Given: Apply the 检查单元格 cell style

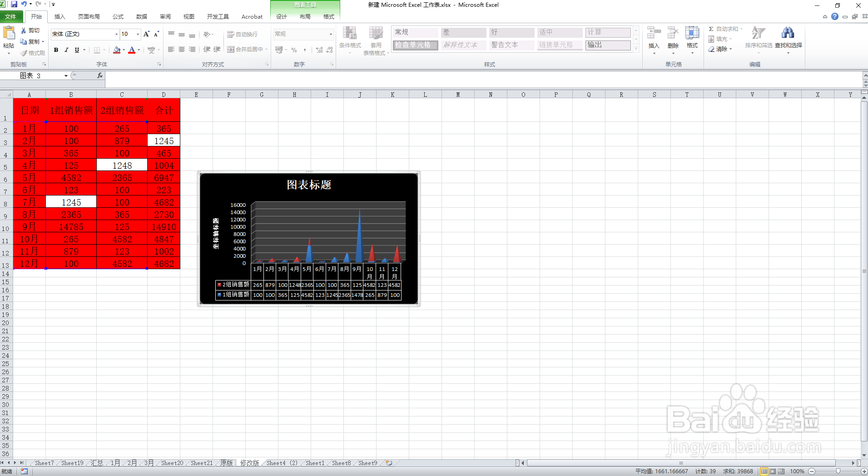Looking at the screenshot, I should (x=415, y=45).
